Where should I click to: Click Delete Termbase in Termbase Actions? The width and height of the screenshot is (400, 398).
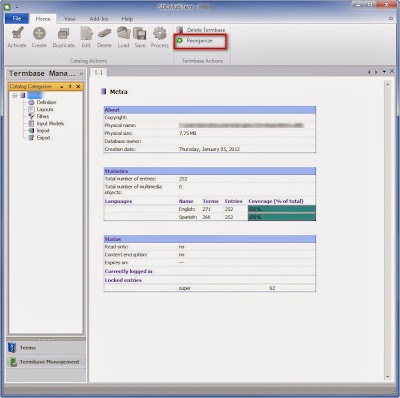201,30
